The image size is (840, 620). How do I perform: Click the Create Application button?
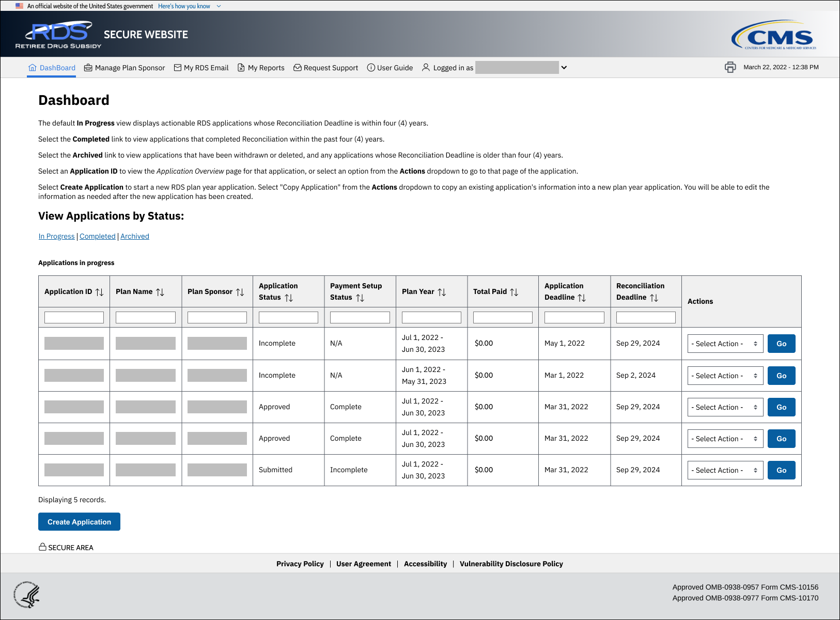[x=79, y=522]
